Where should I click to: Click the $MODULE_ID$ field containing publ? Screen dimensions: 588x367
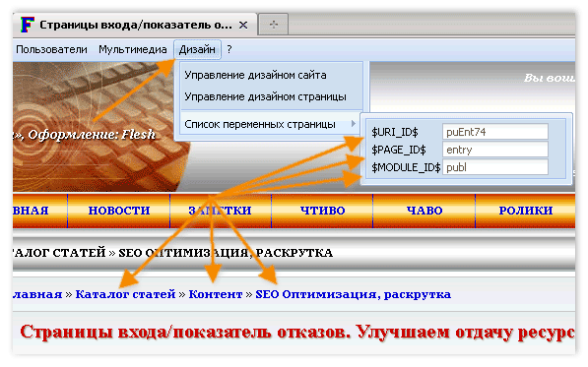pos(495,167)
